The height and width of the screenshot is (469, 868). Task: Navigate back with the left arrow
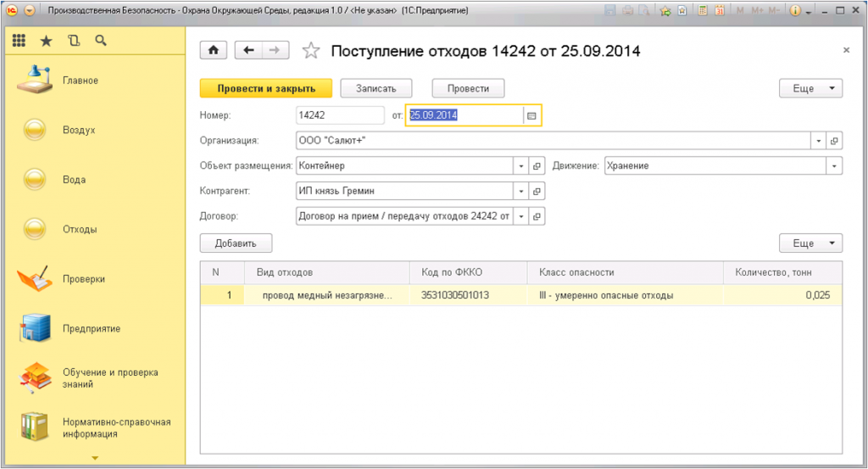[x=248, y=51]
